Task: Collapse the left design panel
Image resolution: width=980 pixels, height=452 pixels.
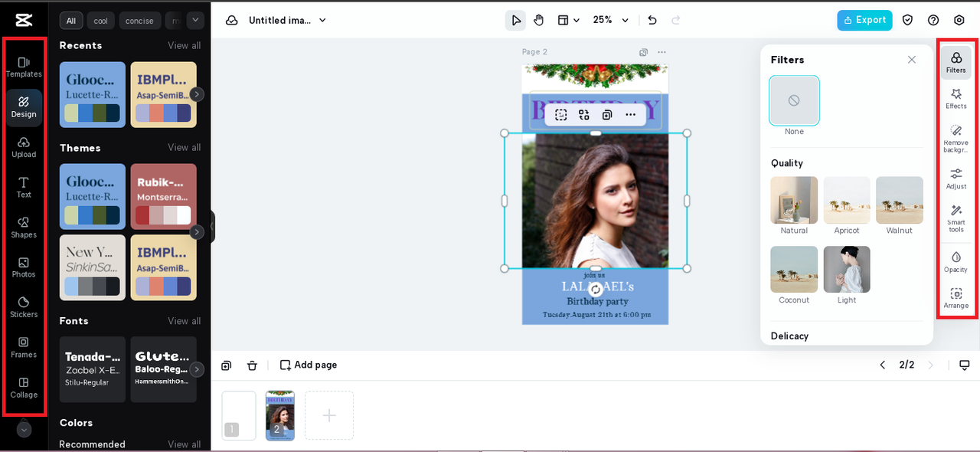Action: coord(213,227)
